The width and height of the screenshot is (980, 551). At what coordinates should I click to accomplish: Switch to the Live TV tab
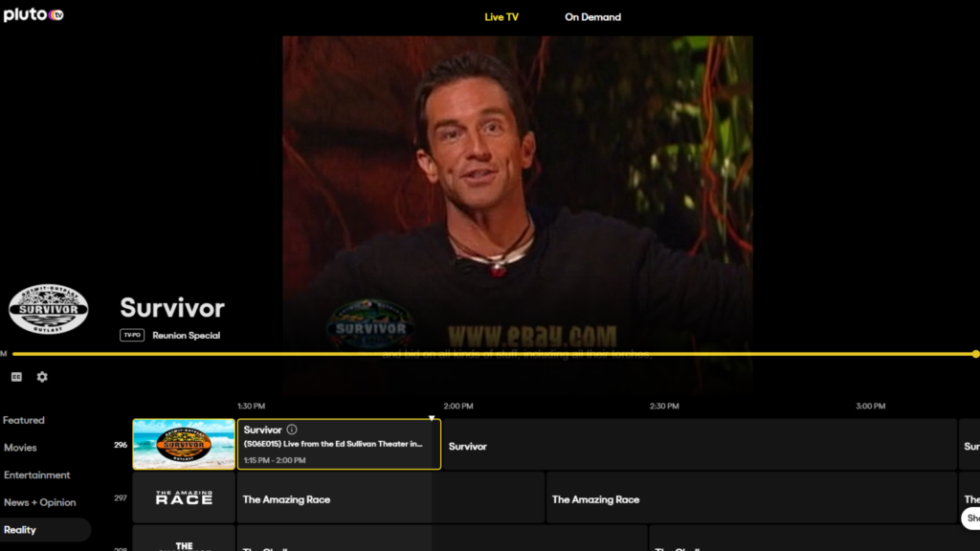click(x=501, y=17)
